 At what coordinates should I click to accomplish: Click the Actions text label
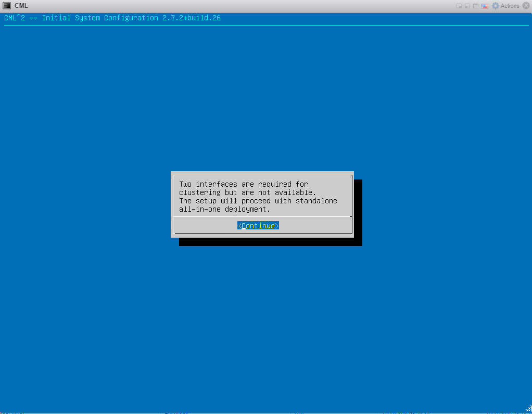(510, 6)
